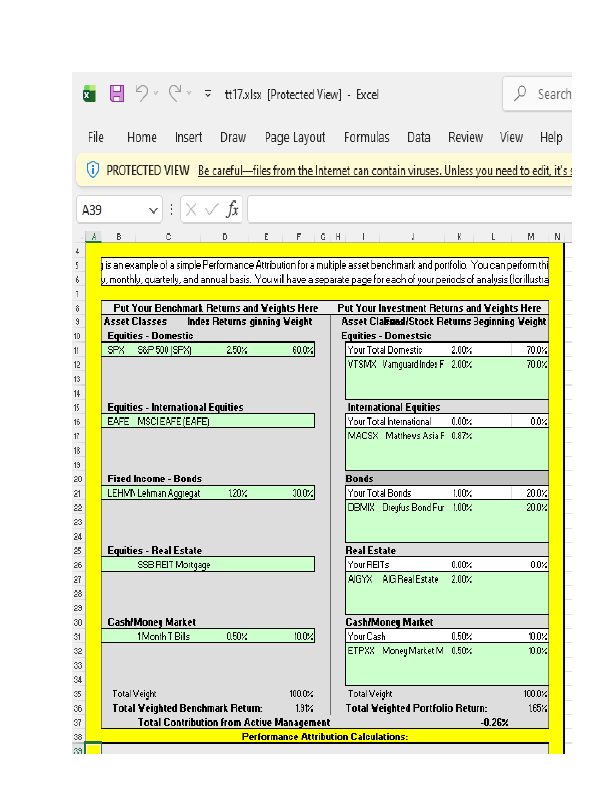Click the 'Lehman Aggregat' cell

pos(169,493)
